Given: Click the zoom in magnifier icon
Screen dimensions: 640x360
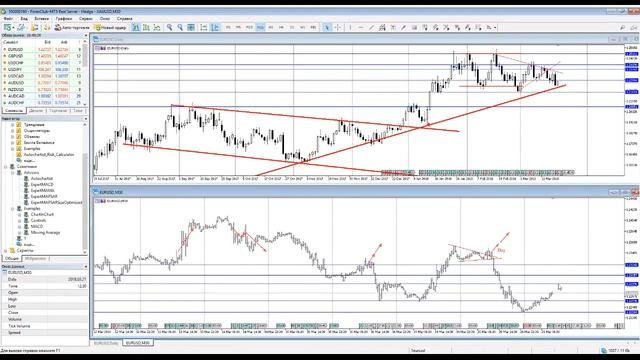Looking at the screenshot, I should point(169,27).
